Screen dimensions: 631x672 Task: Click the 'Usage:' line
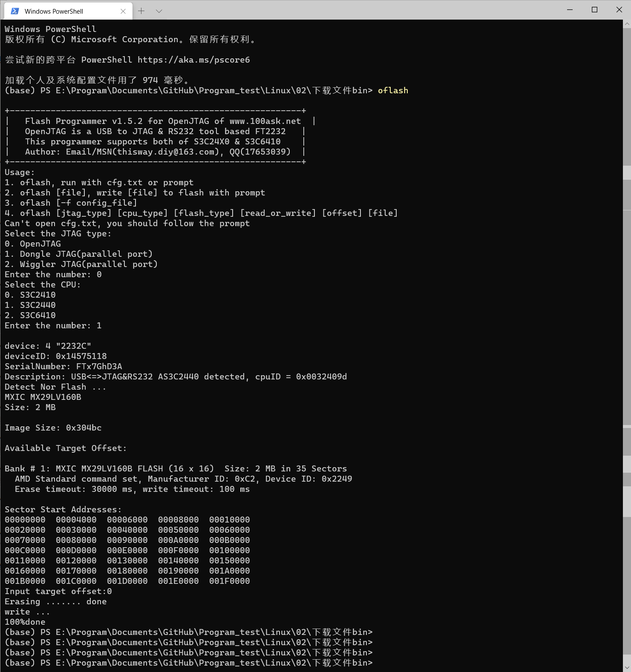pos(20,172)
